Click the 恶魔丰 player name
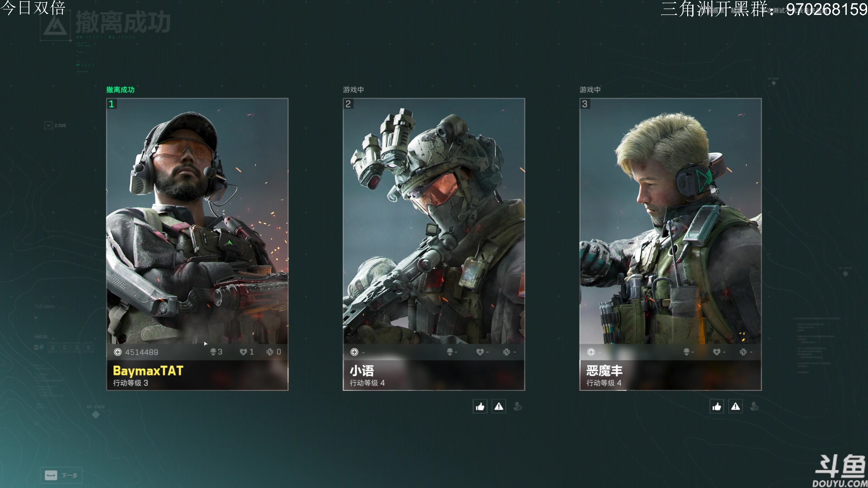This screenshot has height=488, width=868. click(604, 371)
